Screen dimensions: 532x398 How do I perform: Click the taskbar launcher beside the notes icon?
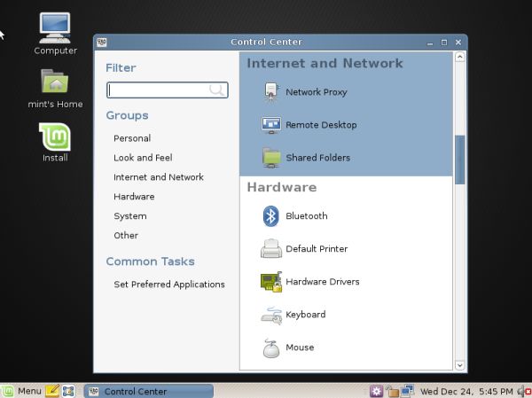(x=68, y=391)
